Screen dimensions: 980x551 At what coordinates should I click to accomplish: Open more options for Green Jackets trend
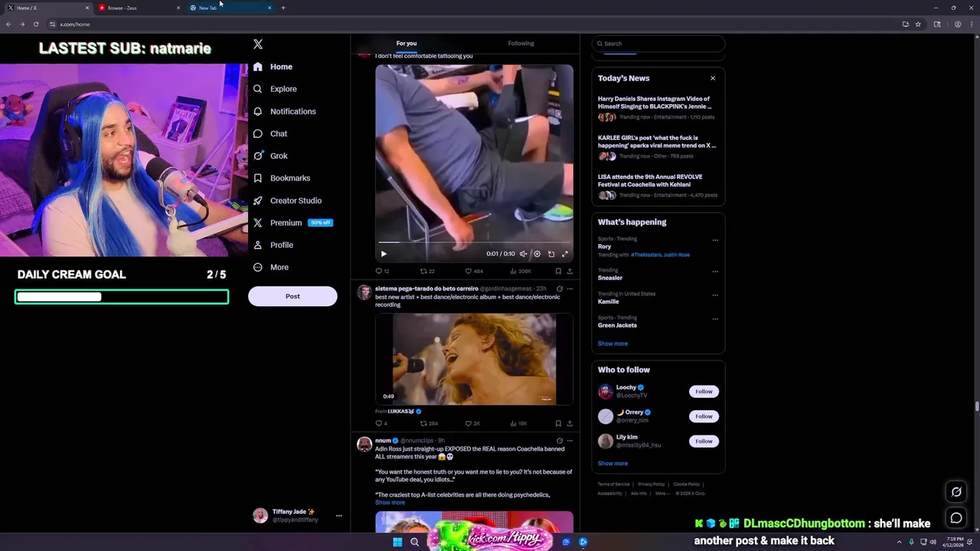[x=715, y=318]
